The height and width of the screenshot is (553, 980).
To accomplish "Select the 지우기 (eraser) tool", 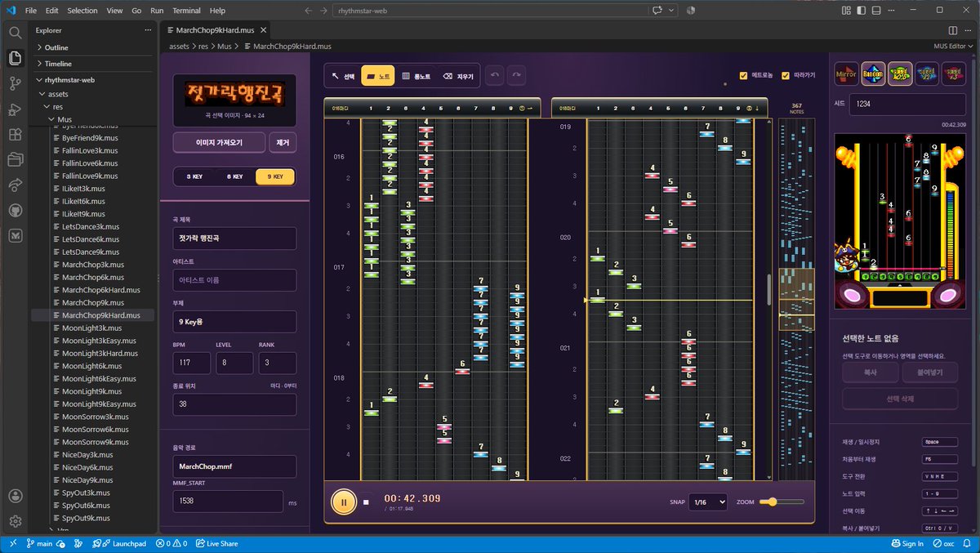I will click(x=458, y=76).
